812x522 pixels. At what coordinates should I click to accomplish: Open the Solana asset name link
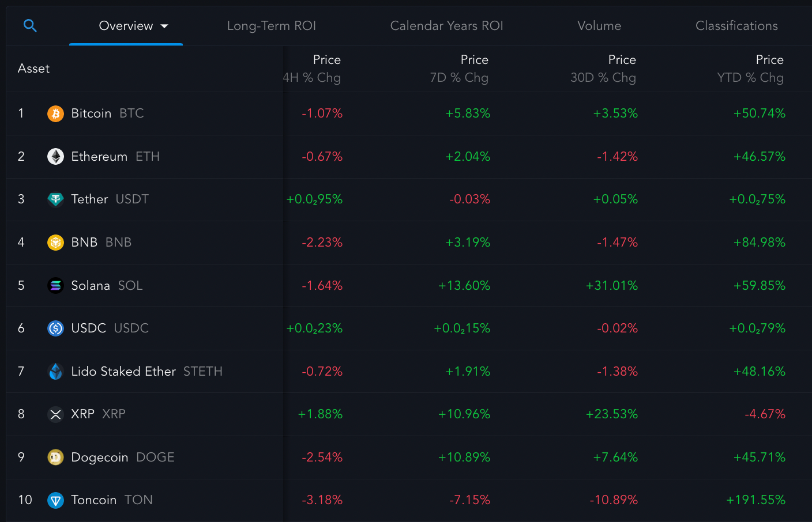[x=91, y=286]
